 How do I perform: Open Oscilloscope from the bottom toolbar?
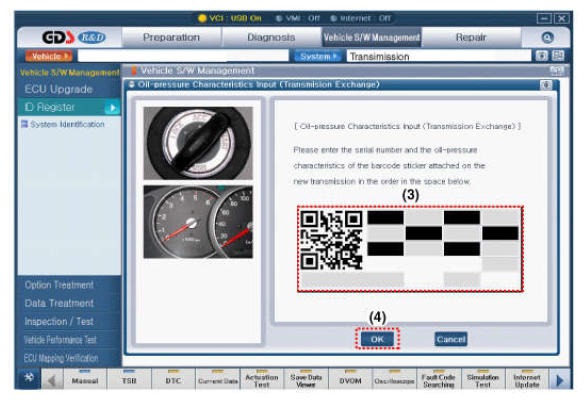394,380
